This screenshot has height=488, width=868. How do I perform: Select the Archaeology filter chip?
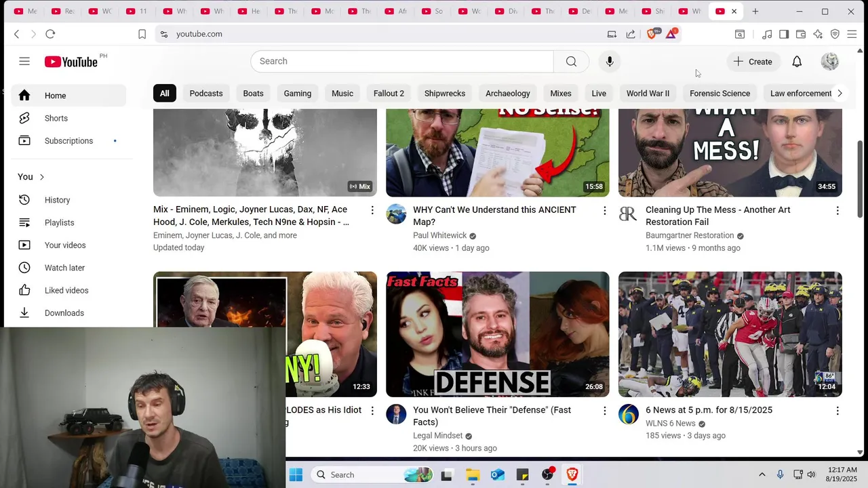pyautogui.click(x=508, y=94)
